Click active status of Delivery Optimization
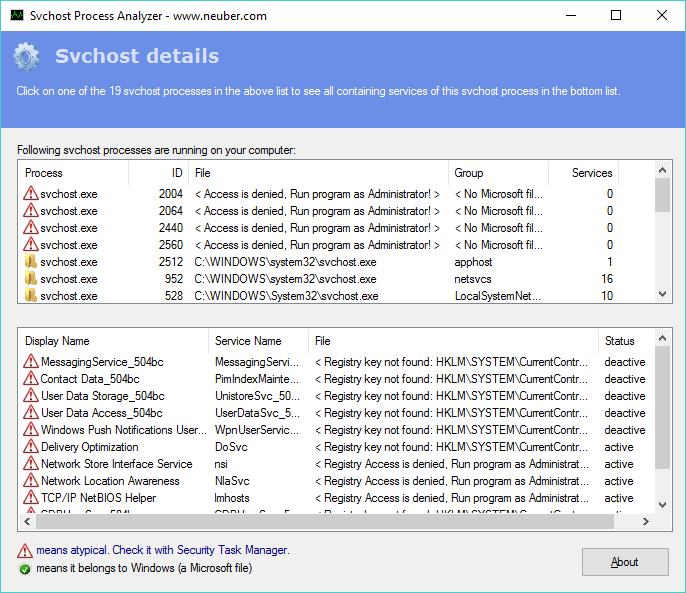Image resolution: width=686 pixels, height=593 pixels. click(x=619, y=447)
